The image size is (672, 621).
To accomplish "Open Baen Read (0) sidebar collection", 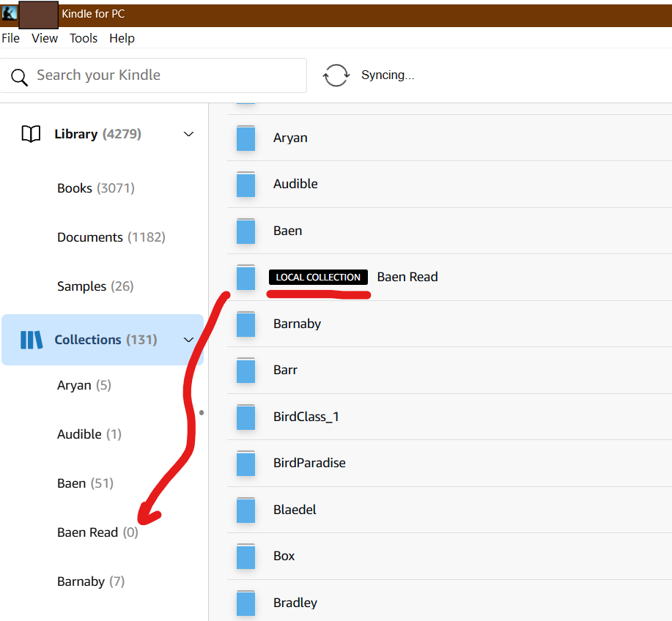I will click(97, 532).
